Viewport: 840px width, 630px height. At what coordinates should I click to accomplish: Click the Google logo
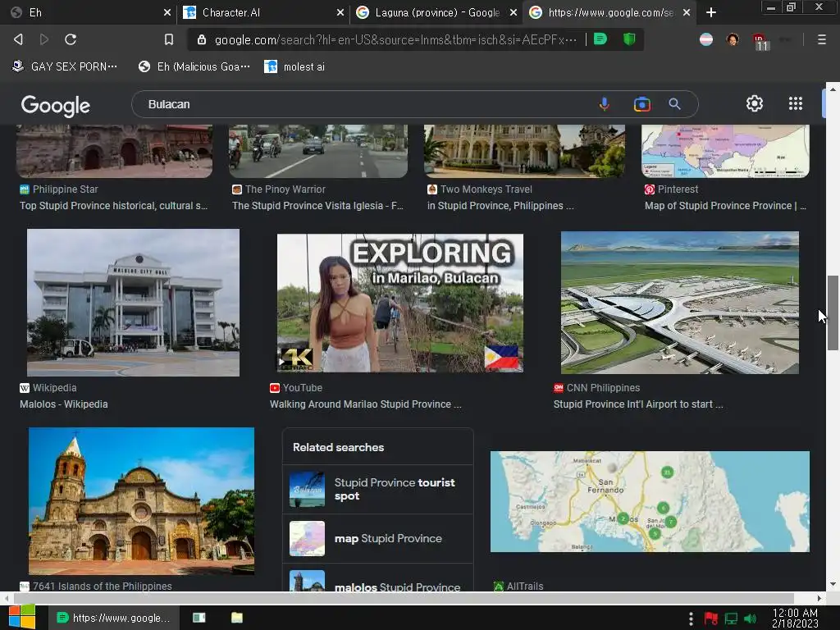click(x=55, y=106)
